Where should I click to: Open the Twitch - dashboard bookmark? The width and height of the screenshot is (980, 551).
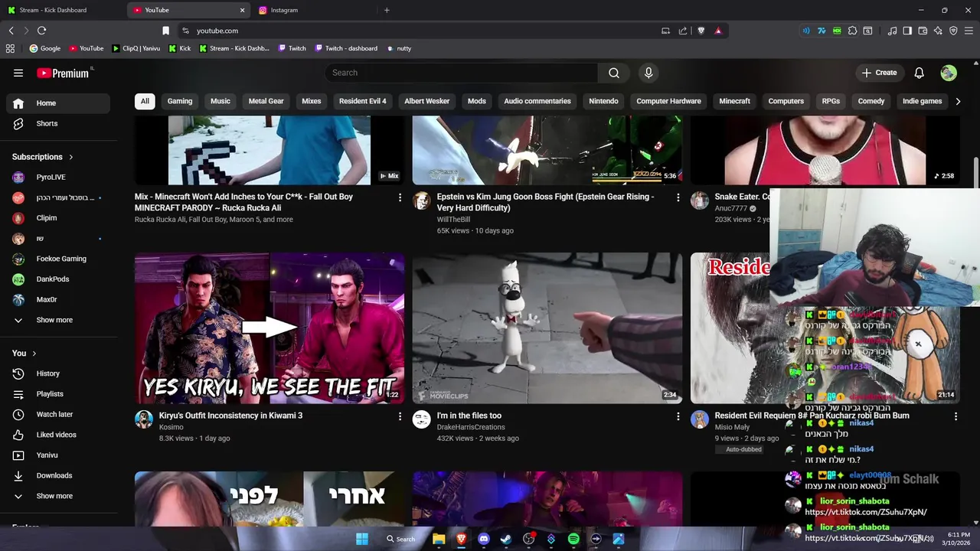(345, 48)
